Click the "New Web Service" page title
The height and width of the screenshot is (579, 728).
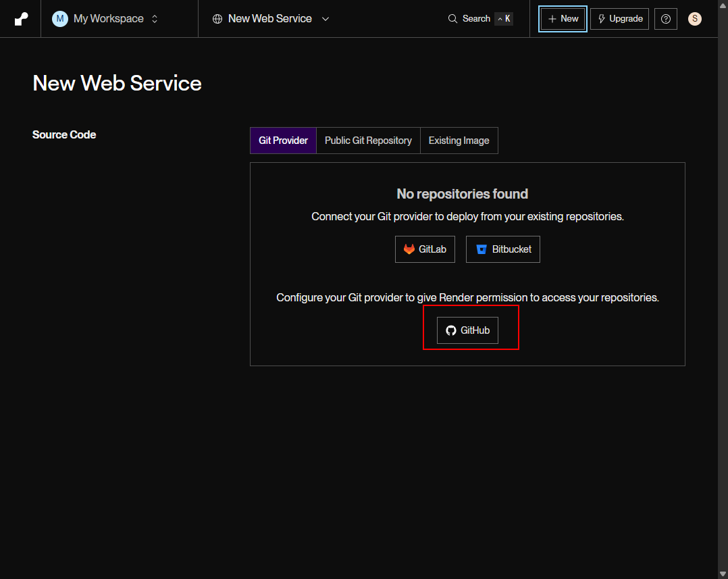pos(117,84)
